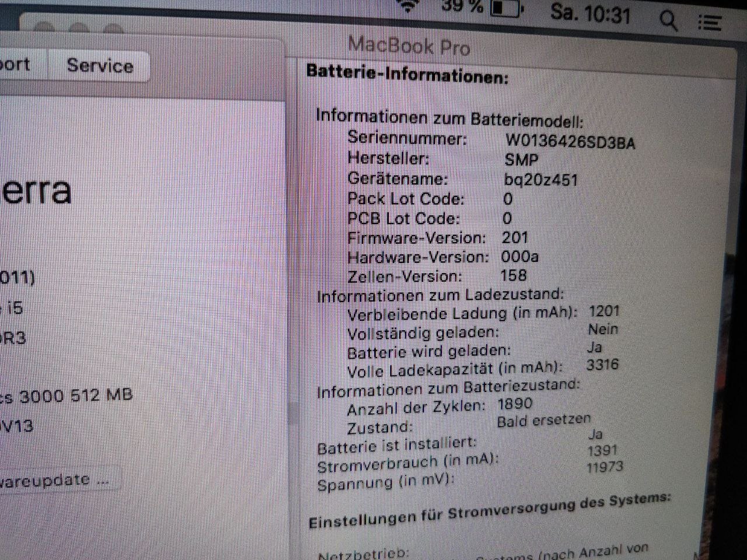The height and width of the screenshot is (560, 747).
Task: Click the MacBook Pro window title
Action: point(409,45)
